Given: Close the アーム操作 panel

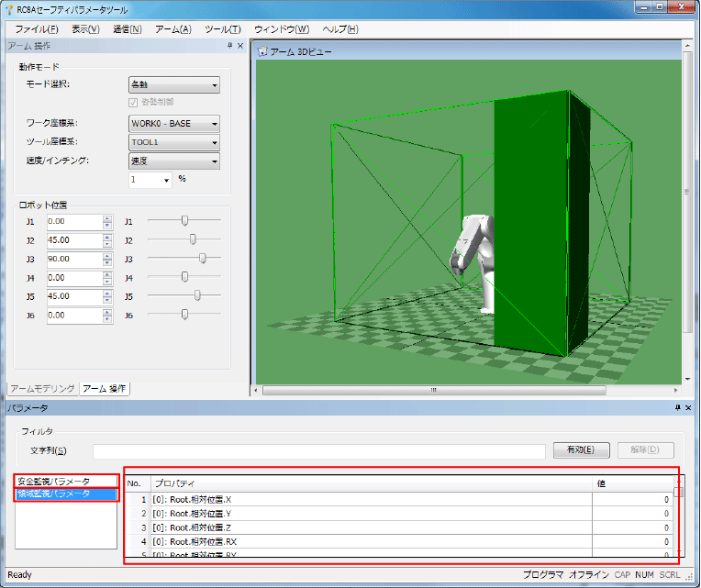Looking at the screenshot, I should (x=239, y=46).
